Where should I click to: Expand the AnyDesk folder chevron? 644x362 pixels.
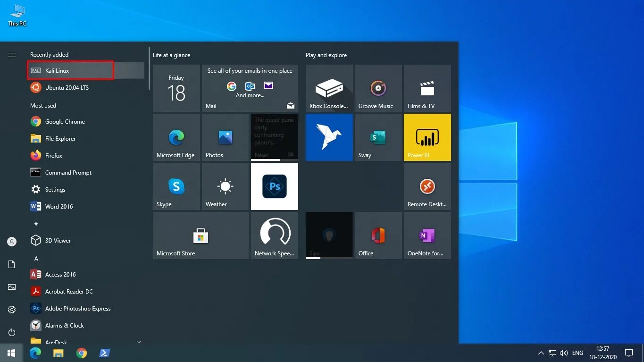pyautogui.click(x=138, y=342)
